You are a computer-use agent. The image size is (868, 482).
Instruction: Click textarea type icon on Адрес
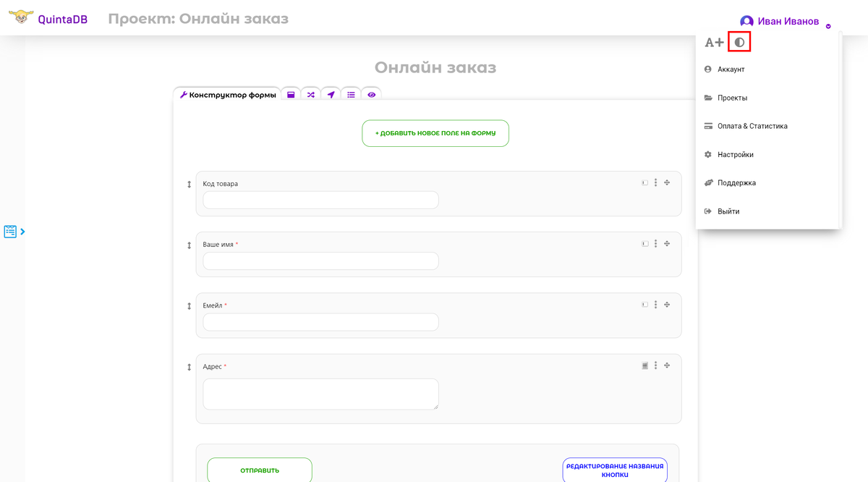coord(644,365)
